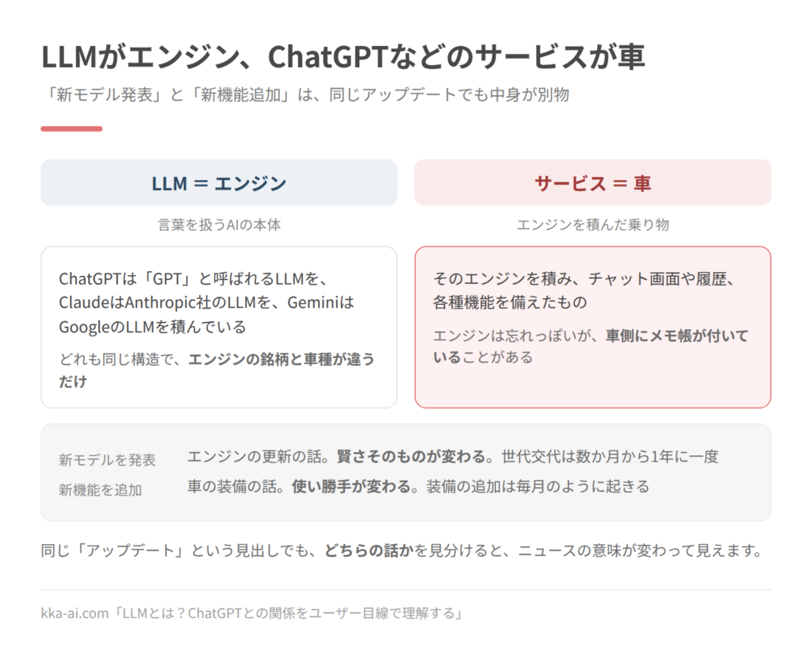The image size is (812, 648).
Task: Click the bold text "車側にメモ帳が付いて"
Action: click(x=677, y=336)
